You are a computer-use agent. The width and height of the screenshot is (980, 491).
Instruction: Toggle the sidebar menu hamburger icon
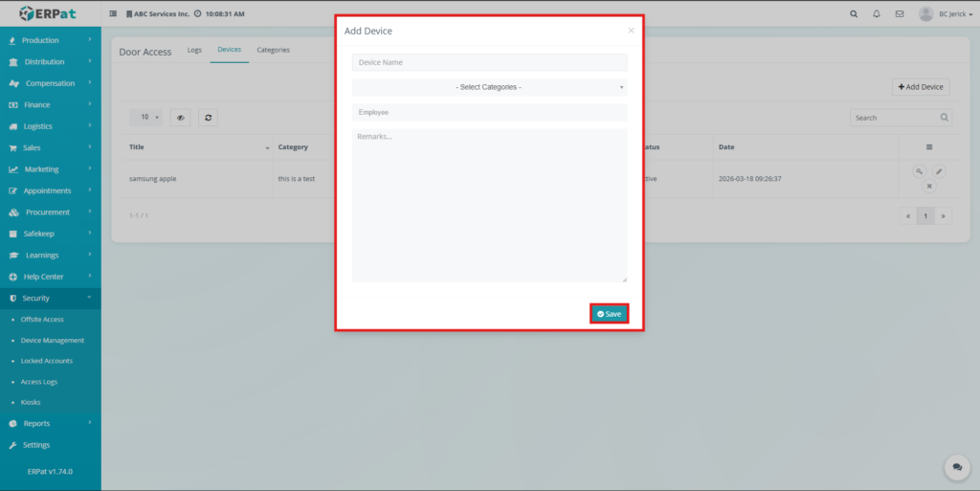[x=113, y=13]
